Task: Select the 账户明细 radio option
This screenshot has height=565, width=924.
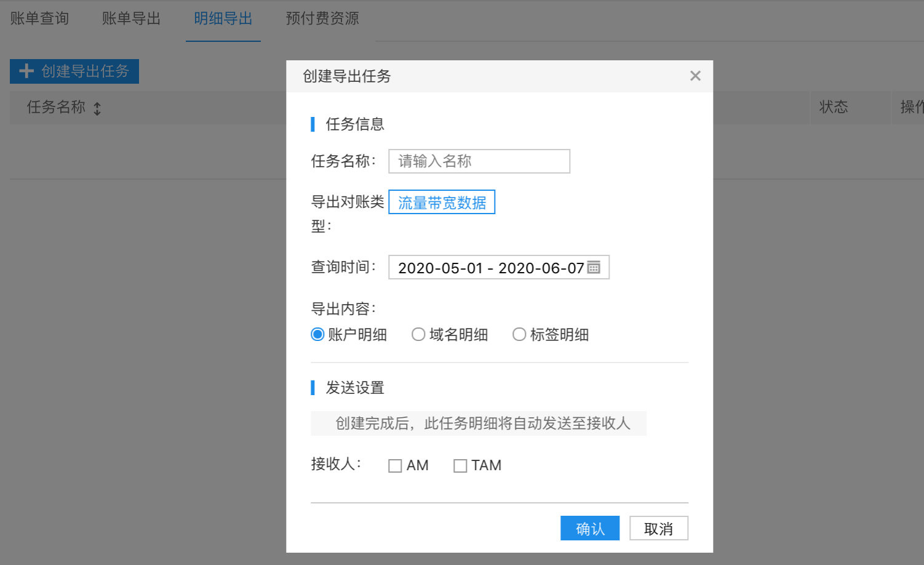Action: coord(317,334)
